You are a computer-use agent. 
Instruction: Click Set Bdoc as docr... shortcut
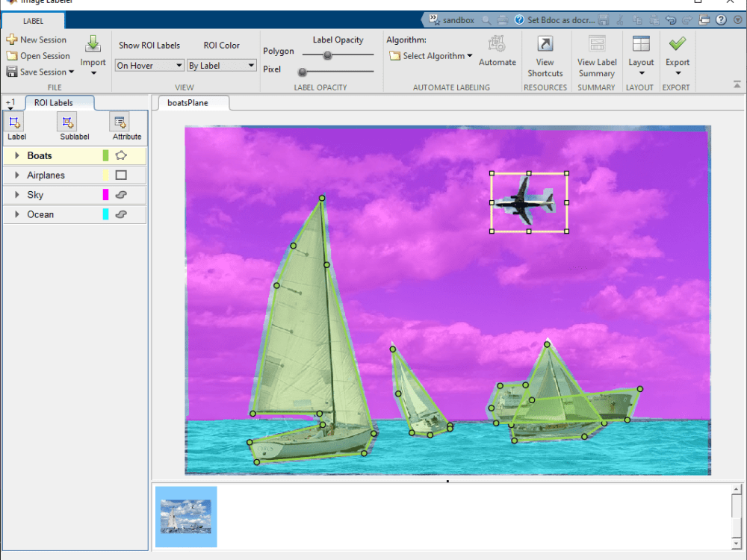click(x=555, y=20)
